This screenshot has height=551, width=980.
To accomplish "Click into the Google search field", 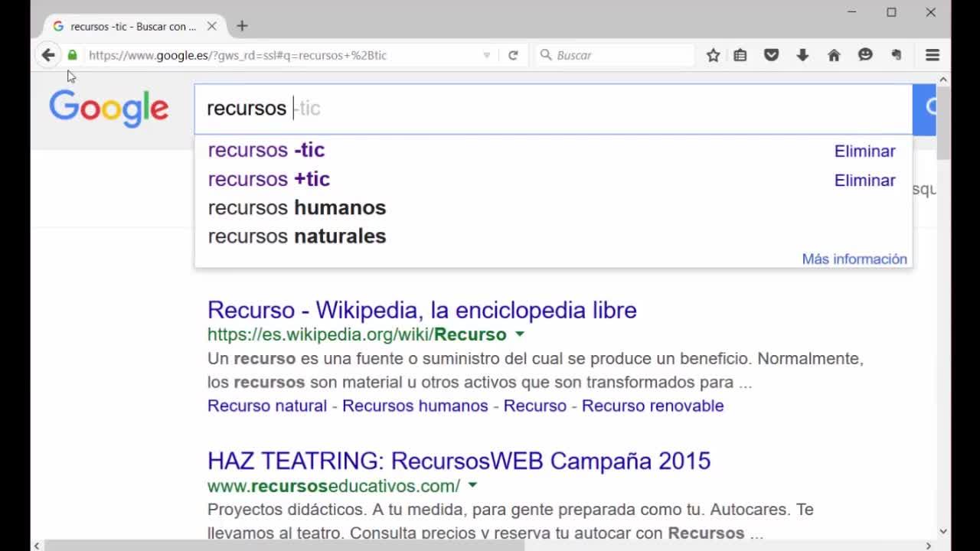I will (x=554, y=109).
